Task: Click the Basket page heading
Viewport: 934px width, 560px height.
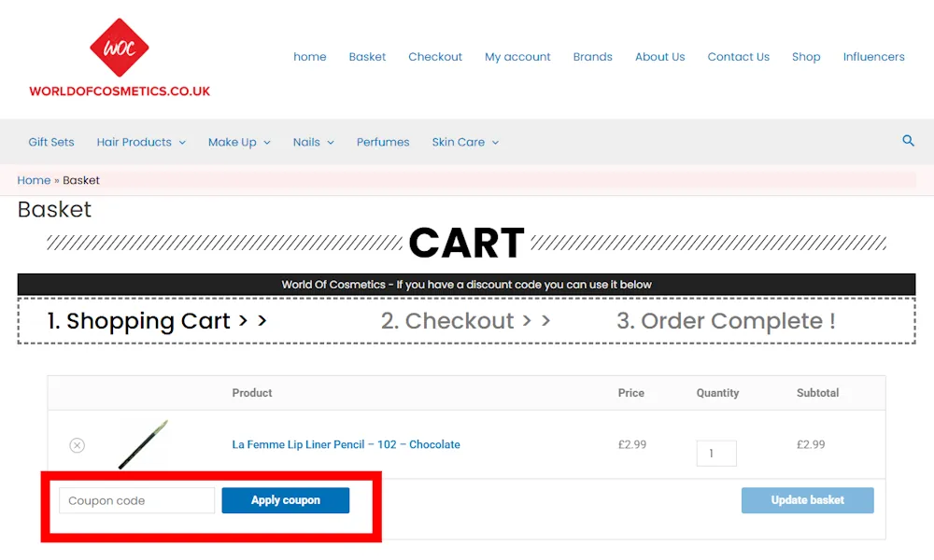Action: [x=54, y=209]
